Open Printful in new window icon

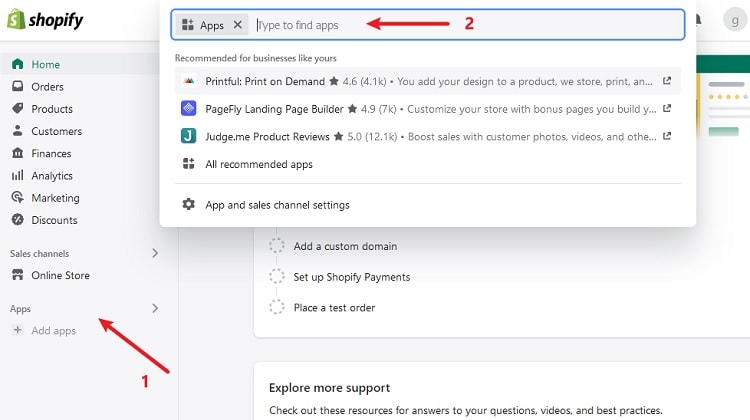[667, 81]
